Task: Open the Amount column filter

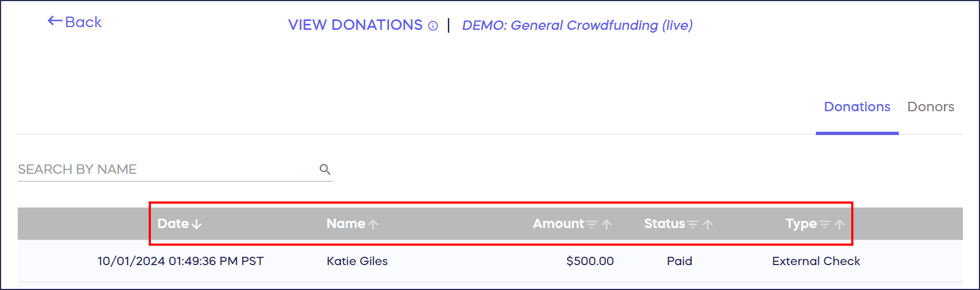Action: [592, 224]
